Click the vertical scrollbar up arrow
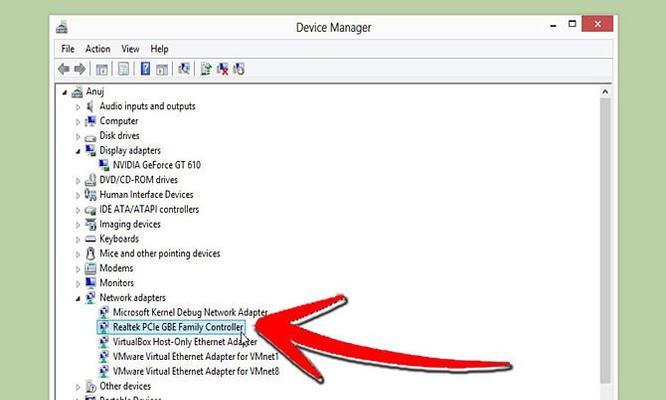This screenshot has height=400, width=666. [605, 92]
